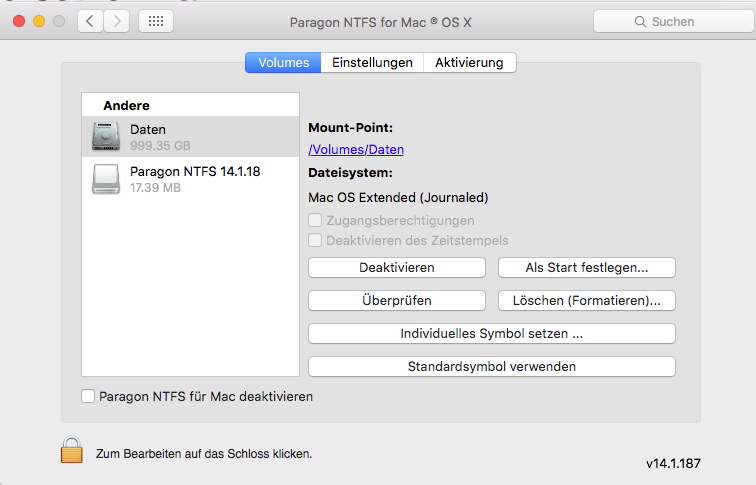The height and width of the screenshot is (485, 756).
Task: Click the lock icon to allow editing
Action: click(71, 450)
